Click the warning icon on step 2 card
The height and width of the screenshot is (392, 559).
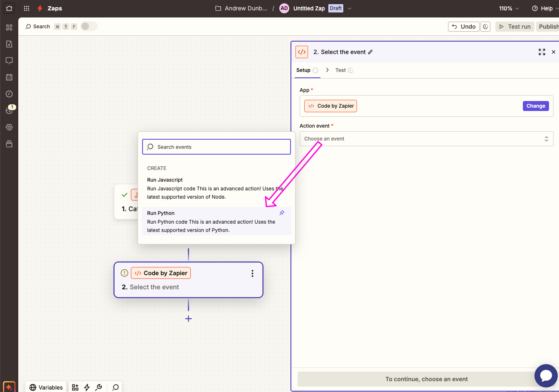coord(124,273)
